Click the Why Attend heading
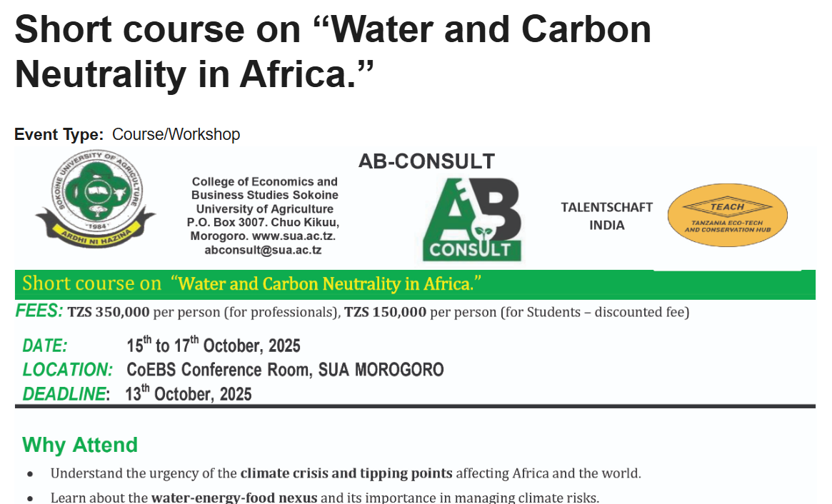Image resolution: width=832 pixels, height=504 pixels. (x=80, y=445)
